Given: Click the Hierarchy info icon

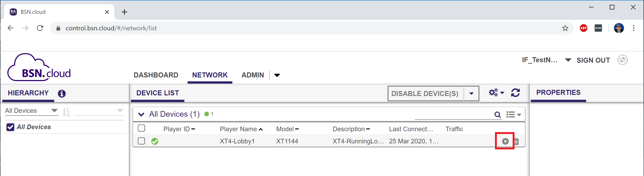Looking at the screenshot, I should 62,94.
